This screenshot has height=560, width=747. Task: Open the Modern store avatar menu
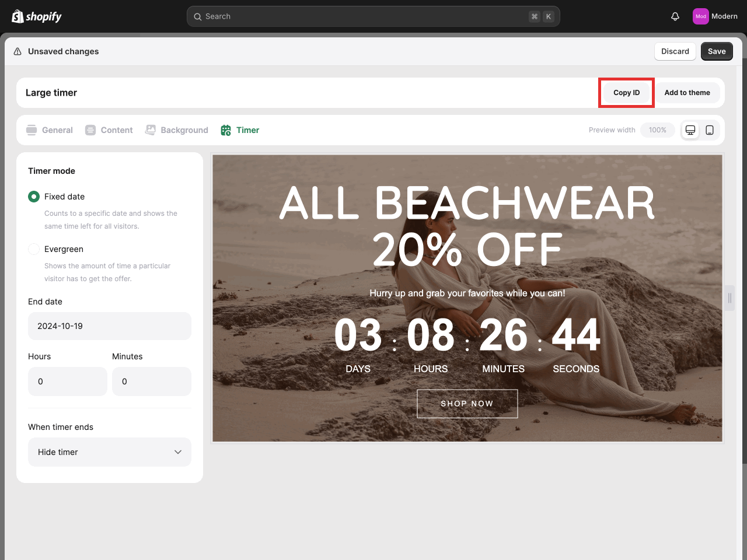(x=700, y=16)
